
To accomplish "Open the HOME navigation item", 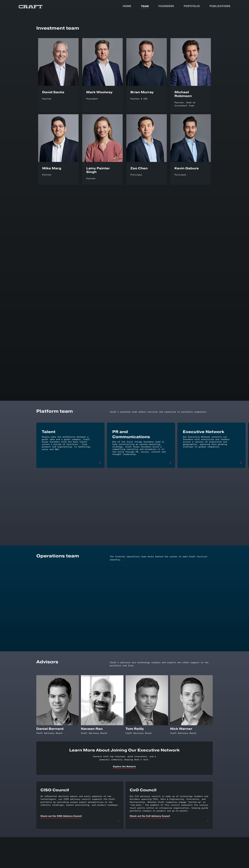I will [x=127, y=6].
